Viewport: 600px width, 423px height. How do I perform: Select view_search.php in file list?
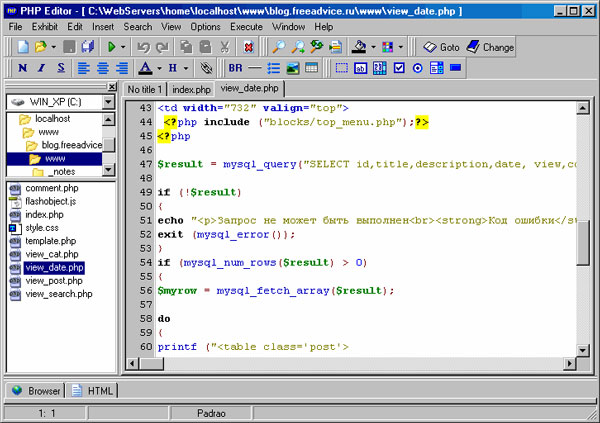point(59,294)
